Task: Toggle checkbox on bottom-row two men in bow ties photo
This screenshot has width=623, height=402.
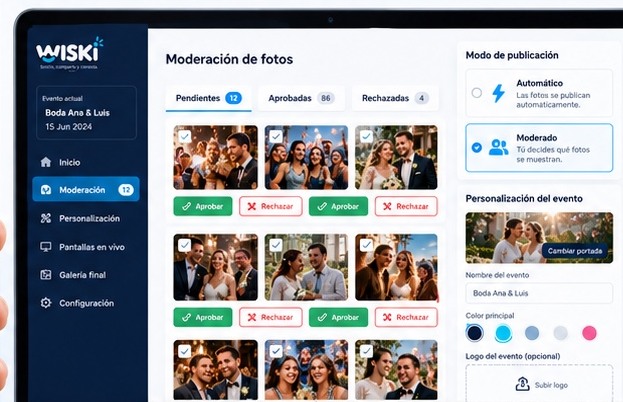Action: [185, 351]
